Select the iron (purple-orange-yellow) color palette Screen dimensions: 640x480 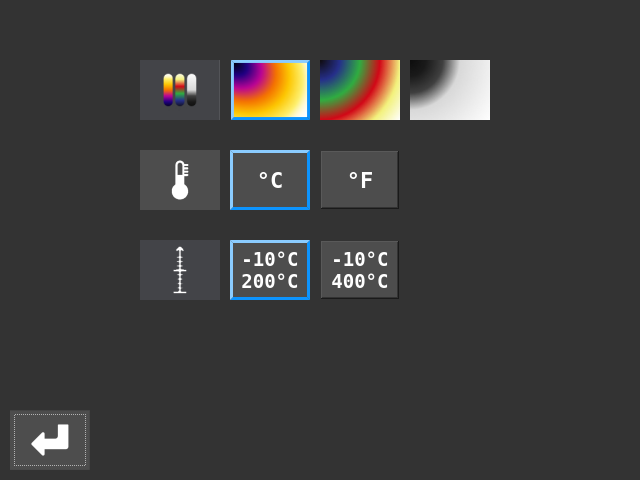click(x=270, y=90)
